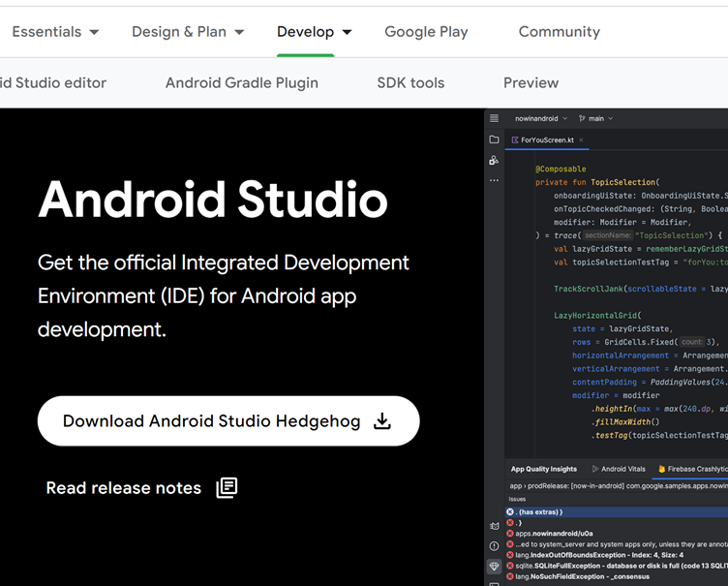Screen dimensions: 728x586
Task: Select the apps.nowinandroid/u0a issue row
Action: coord(617,534)
